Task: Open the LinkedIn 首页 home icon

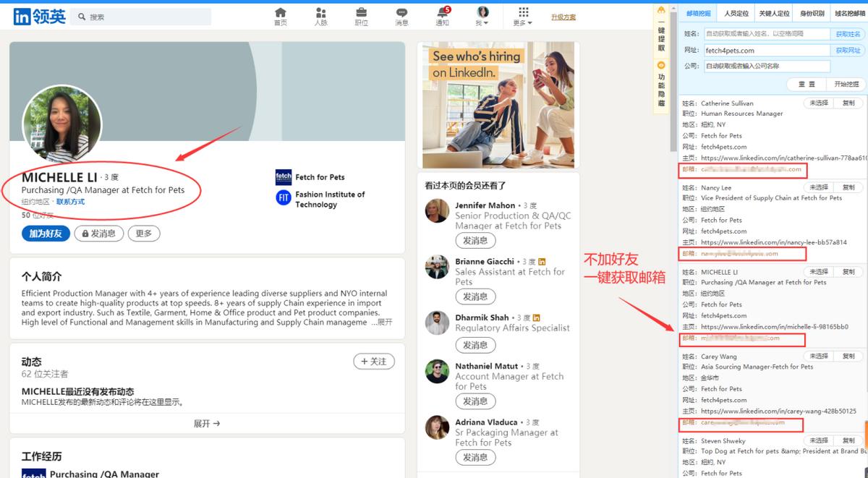Action: [x=281, y=14]
